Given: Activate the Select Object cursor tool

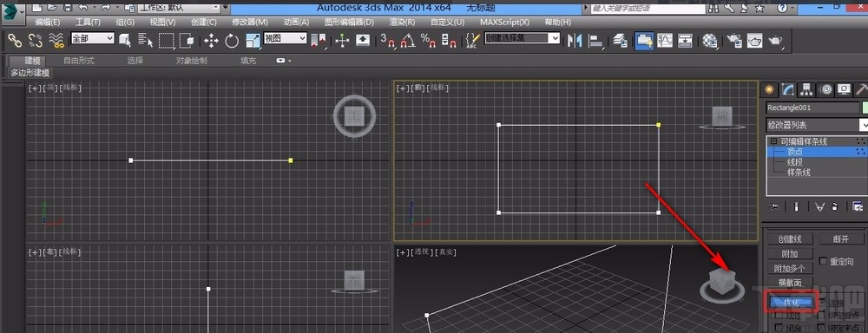Looking at the screenshot, I should pos(125,41).
